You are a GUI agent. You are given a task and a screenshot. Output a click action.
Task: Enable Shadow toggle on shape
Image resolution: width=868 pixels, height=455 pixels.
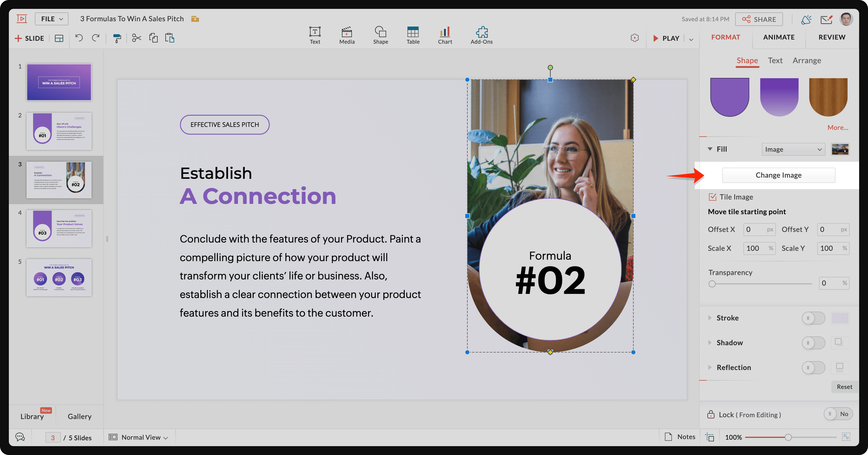[813, 342]
